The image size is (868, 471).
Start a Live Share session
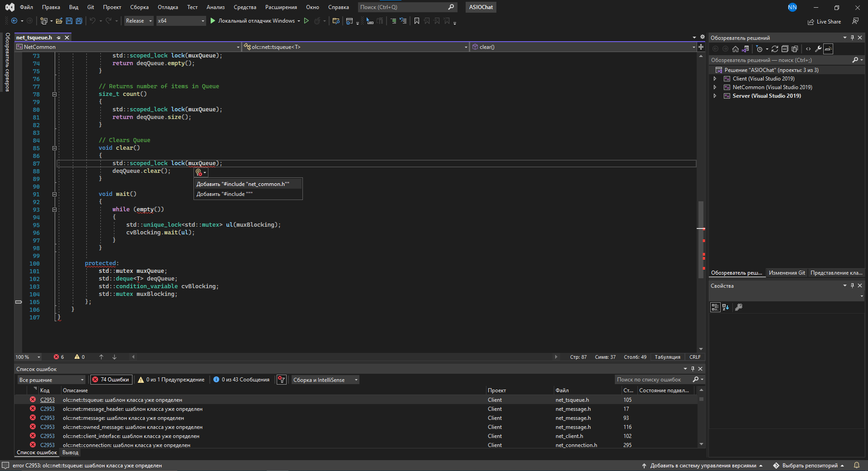click(824, 21)
